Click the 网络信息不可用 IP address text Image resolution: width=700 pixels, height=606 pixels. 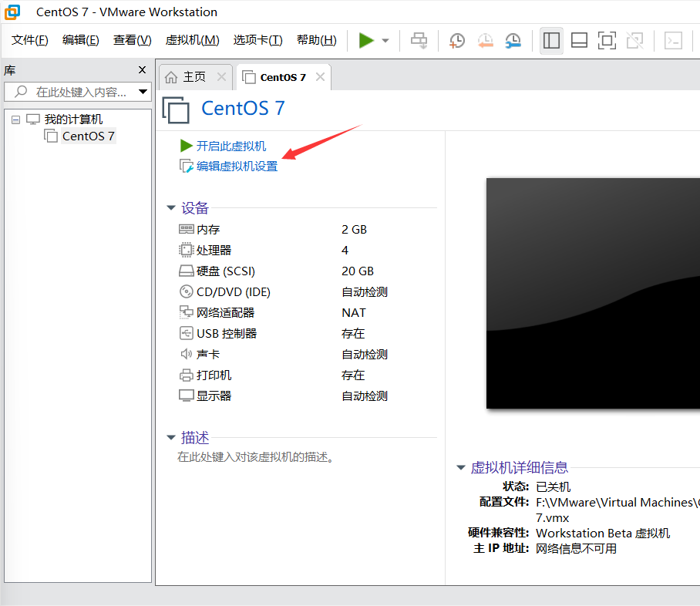pyautogui.click(x=577, y=548)
